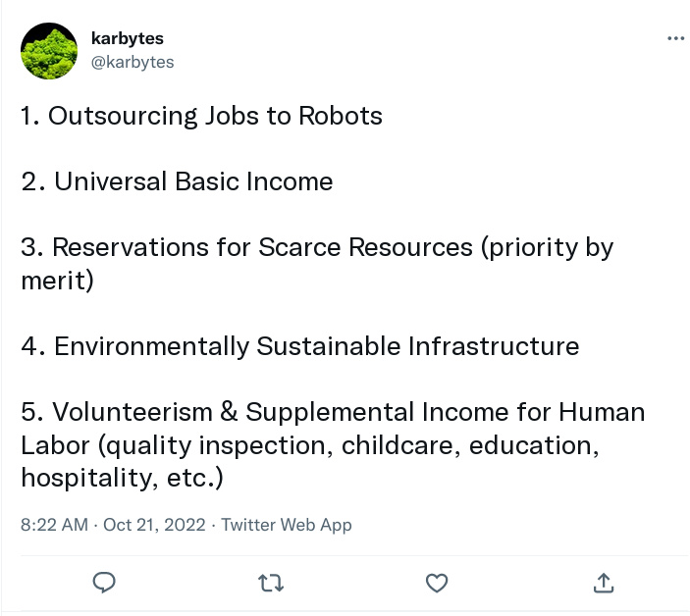Viewport: 690px width, 616px height.
Task: Click the hospitality, etc.) text line
Action: tap(123, 478)
